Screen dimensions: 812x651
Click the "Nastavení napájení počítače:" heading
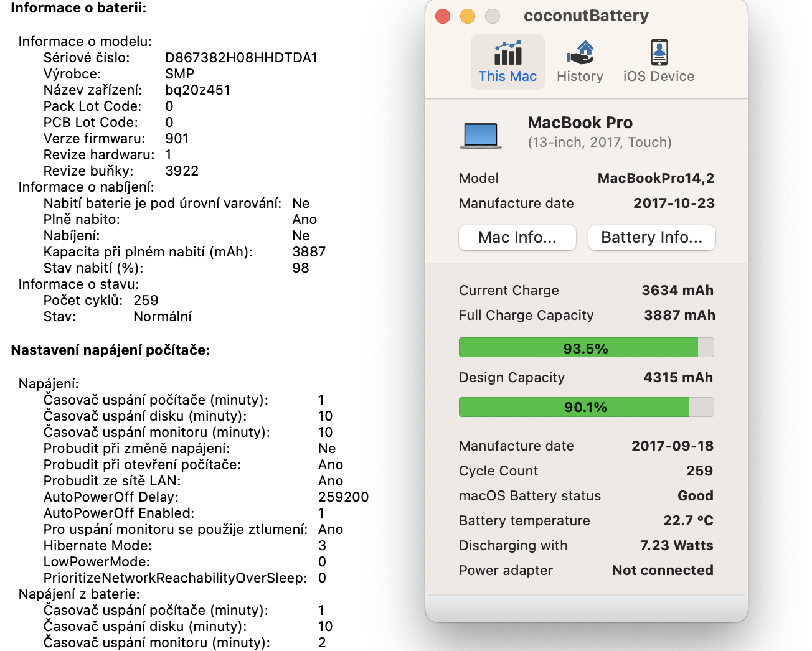pyautogui.click(x=110, y=350)
